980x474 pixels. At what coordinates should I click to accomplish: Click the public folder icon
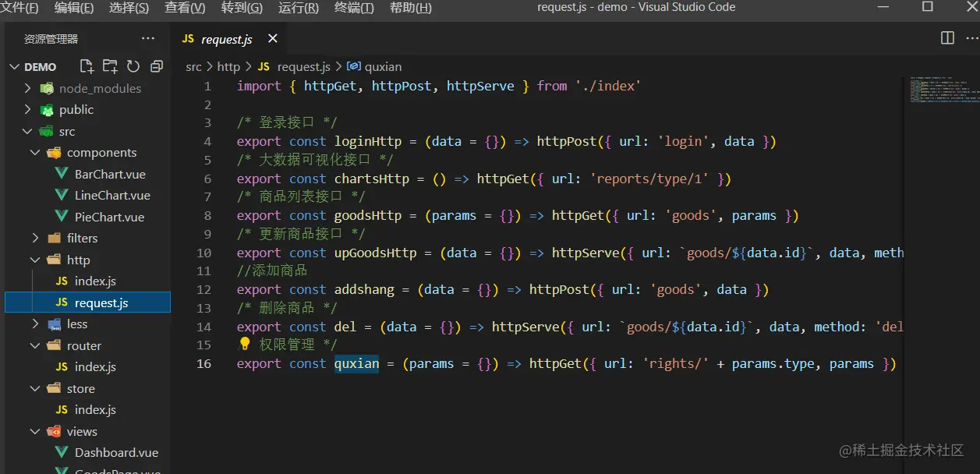48,110
